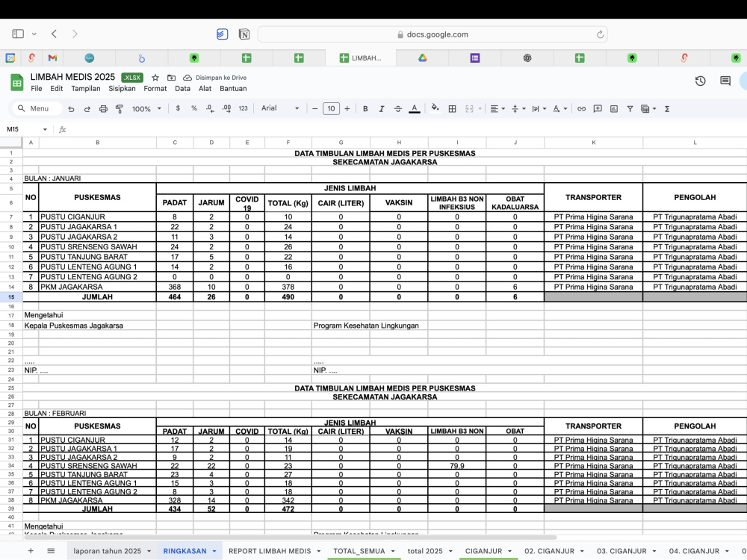Insert chart icon in toolbar
This screenshot has width=747, height=560.
coord(614,109)
